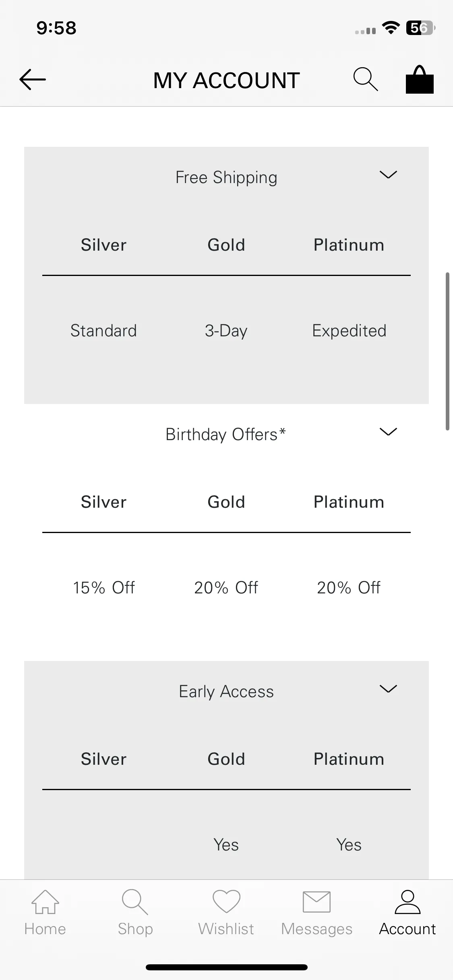
Task: Open search with the magnifier icon
Action: click(366, 79)
